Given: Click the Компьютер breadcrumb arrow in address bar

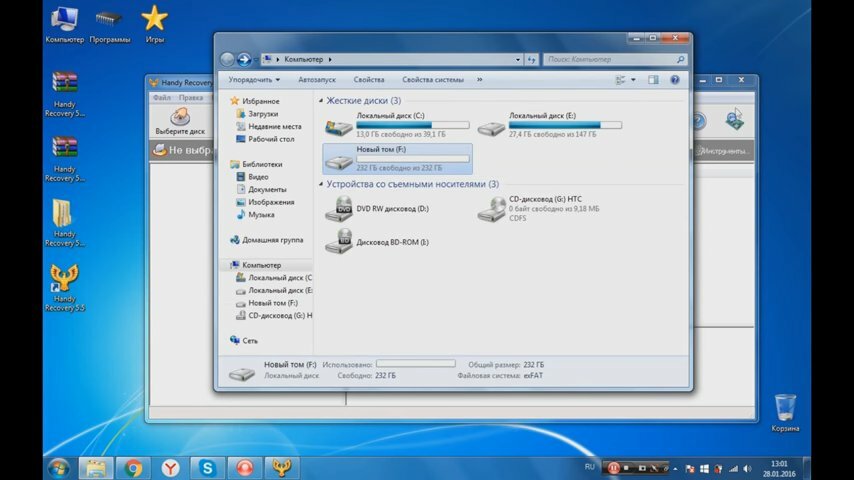Looking at the screenshot, I should (330, 59).
